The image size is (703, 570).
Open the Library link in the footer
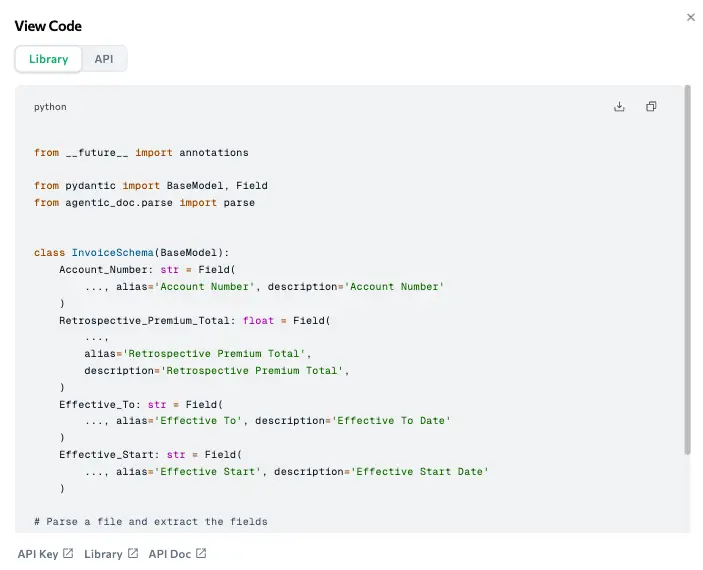[103, 554]
